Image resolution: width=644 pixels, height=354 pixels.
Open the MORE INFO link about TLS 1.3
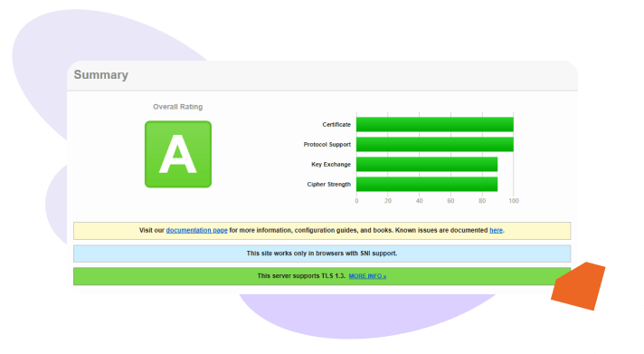[367, 276]
